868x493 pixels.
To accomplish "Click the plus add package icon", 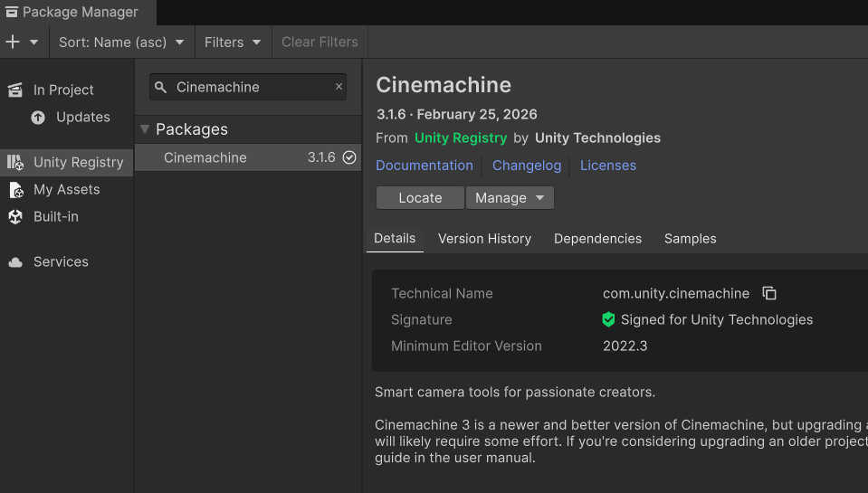I will 13,43.
